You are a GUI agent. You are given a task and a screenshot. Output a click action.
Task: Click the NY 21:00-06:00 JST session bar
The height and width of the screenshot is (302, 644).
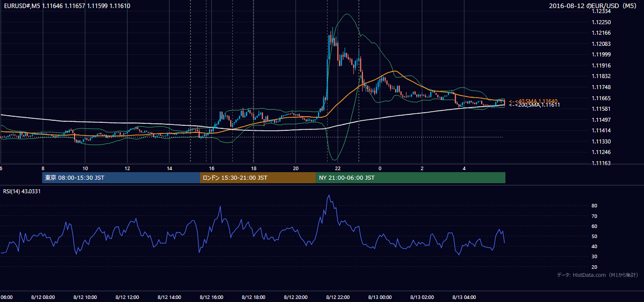coord(411,178)
